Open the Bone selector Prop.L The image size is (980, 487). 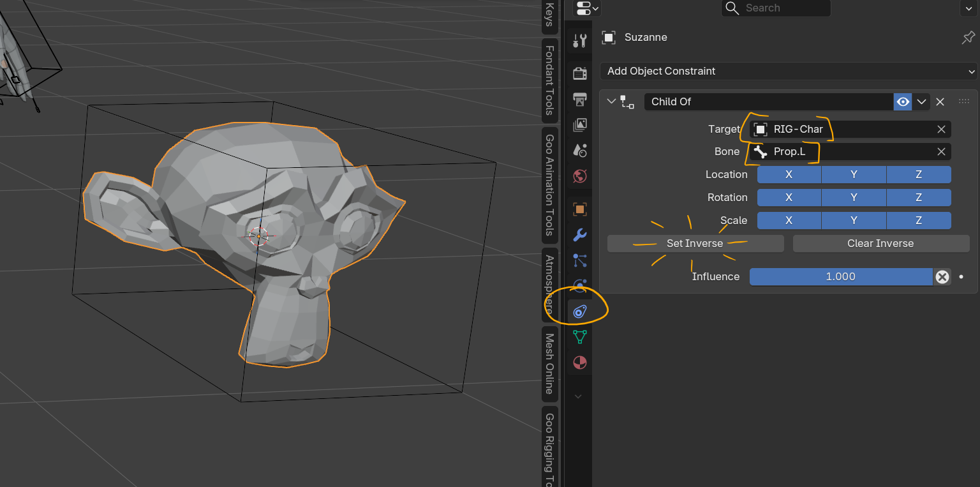[842, 152]
